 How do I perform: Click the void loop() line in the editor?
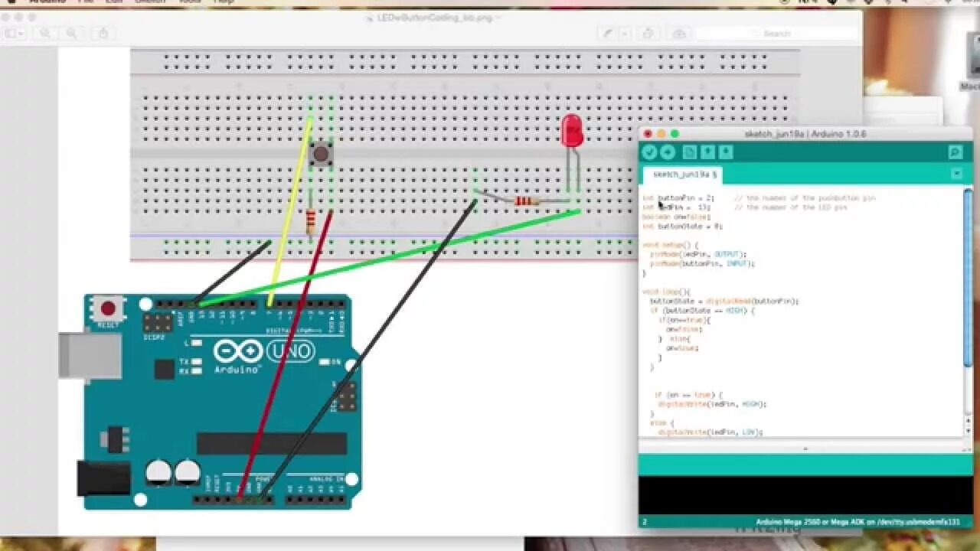(x=666, y=292)
